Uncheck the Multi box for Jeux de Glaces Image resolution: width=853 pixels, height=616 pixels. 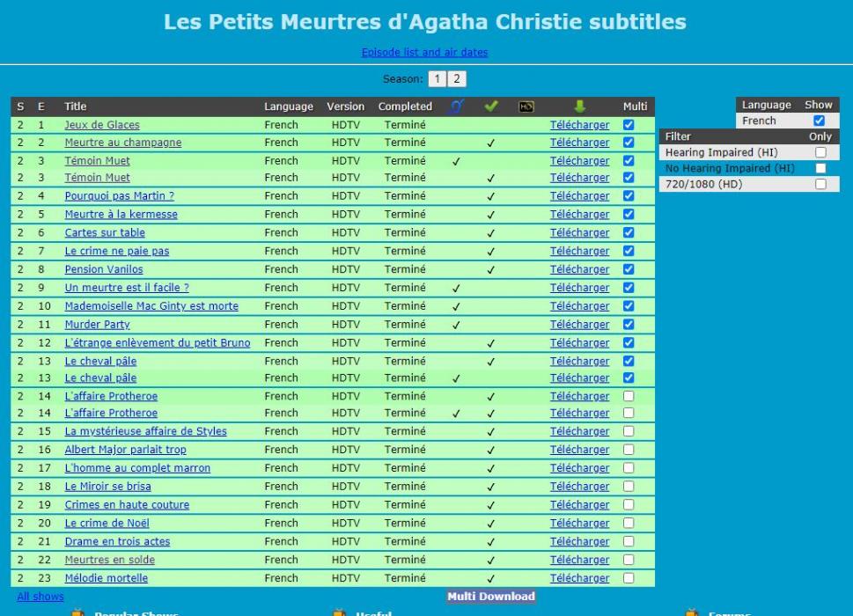629,125
